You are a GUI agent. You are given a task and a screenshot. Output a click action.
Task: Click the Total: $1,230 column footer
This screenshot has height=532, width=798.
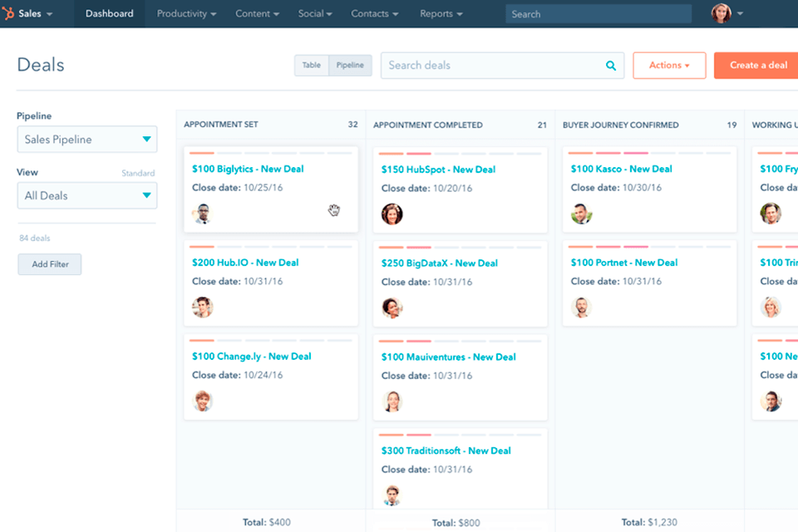[649, 522]
